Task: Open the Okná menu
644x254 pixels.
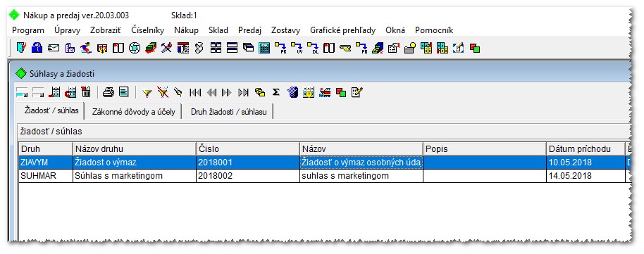Action: point(395,30)
